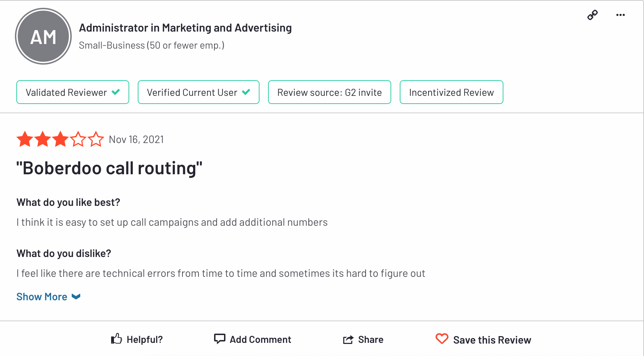Click the AM reviewer avatar
The width and height of the screenshot is (644, 356).
pyautogui.click(x=43, y=37)
